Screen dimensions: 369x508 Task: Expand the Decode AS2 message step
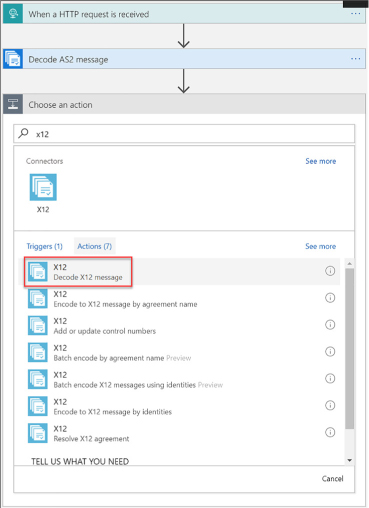(x=184, y=59)
